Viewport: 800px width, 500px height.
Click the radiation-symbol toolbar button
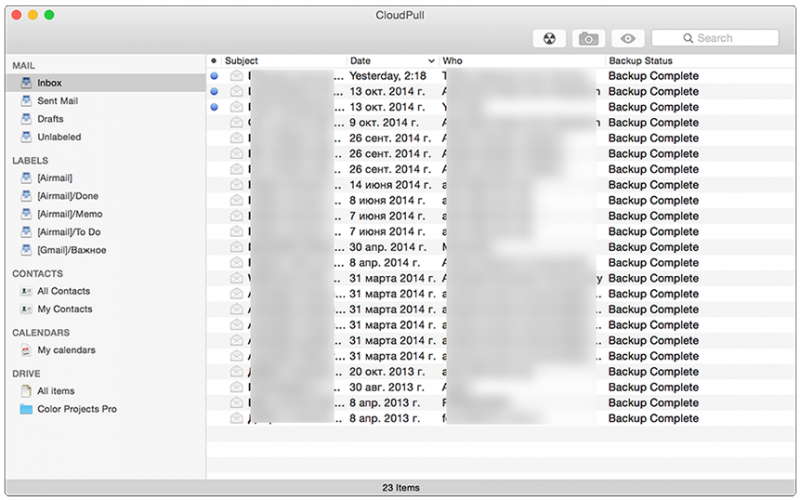pyautogui.click(x=549, y=38)
